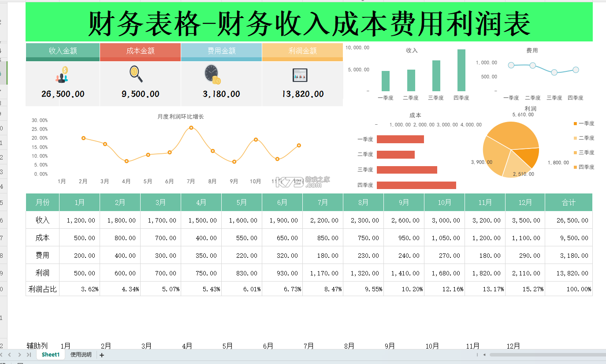This screenshot has width=606, height=364.
Task: Select the 收入金额 header card
Action: (x=63, y=51)
